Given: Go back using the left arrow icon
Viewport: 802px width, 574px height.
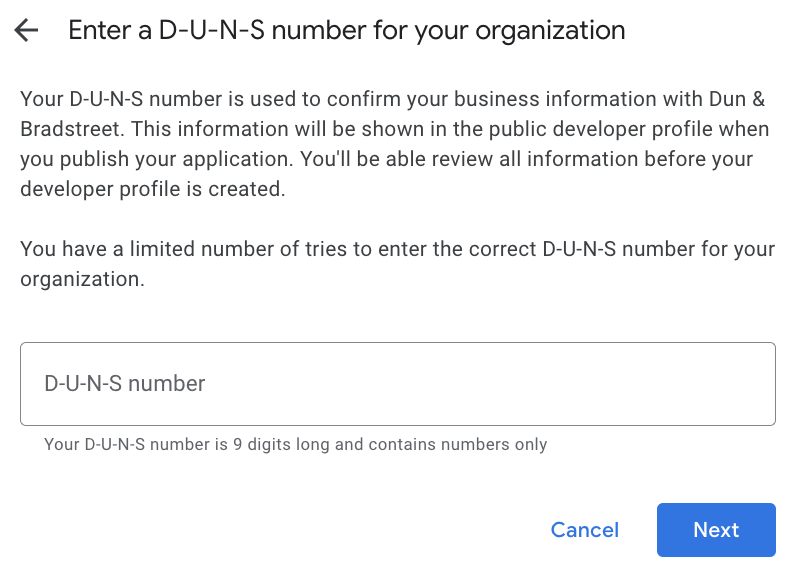Looking at the screenshot, I should point(26,30).
